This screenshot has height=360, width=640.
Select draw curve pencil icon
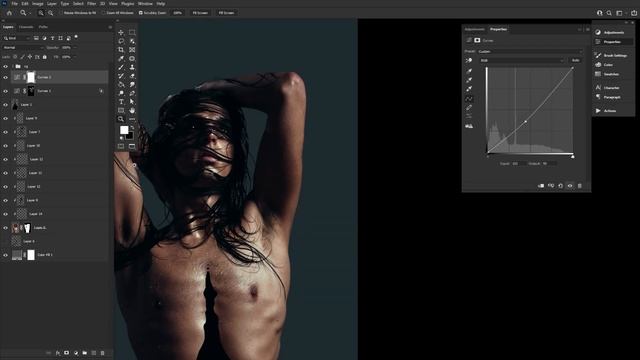coord(469,108)
